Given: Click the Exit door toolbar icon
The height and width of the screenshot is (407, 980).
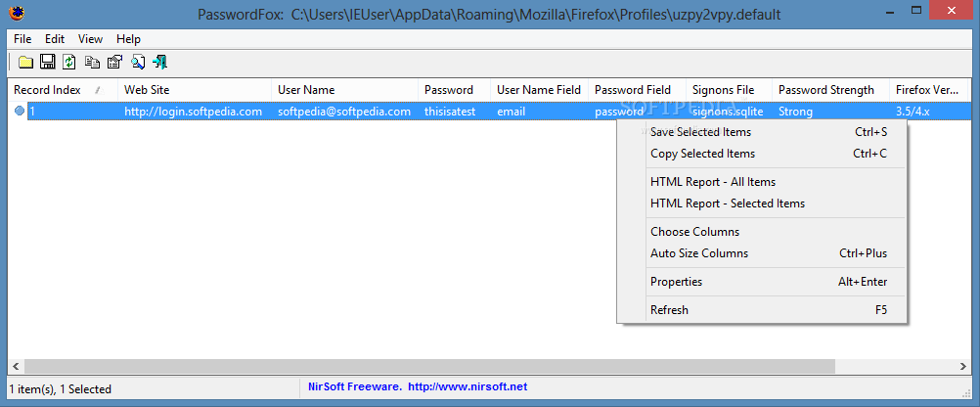Looking at the screenshot, I should tap(160, 62).
